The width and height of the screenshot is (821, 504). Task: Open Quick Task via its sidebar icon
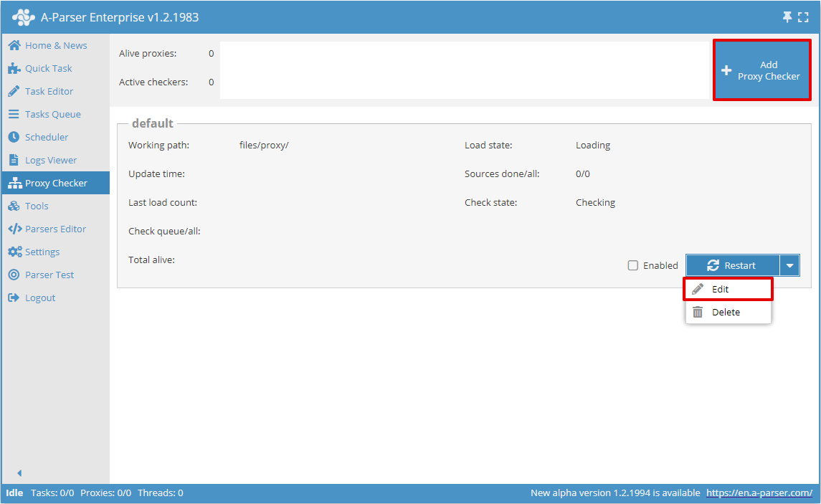tap(14, 68)
